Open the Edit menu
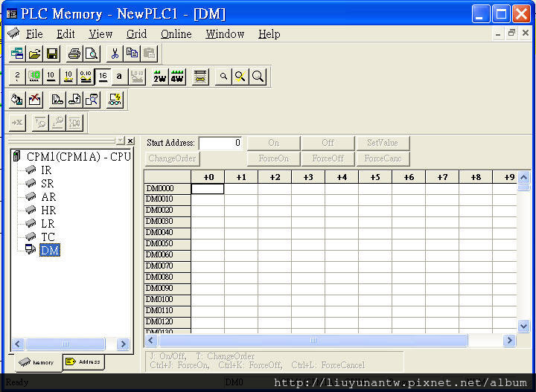 (x=66, y=34)
